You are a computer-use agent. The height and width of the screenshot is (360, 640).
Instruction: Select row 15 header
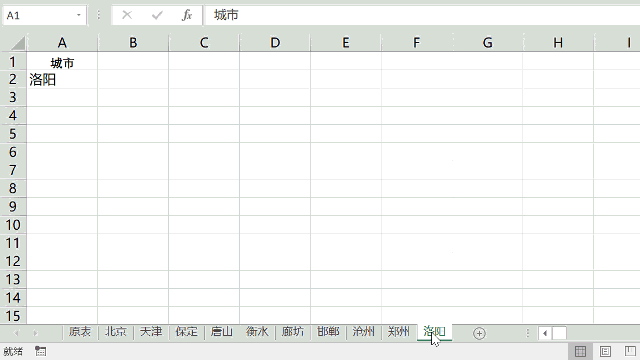[x=13, y=316]
